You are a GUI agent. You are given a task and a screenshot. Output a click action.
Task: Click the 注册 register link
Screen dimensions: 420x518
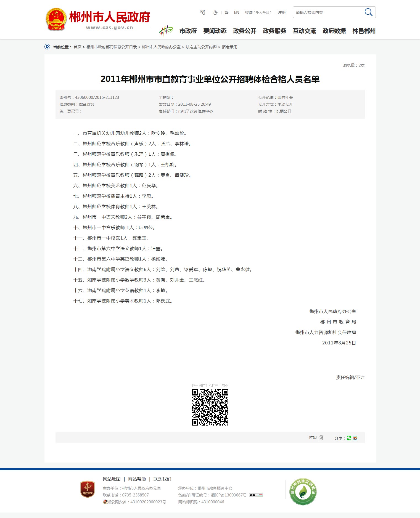282,12
